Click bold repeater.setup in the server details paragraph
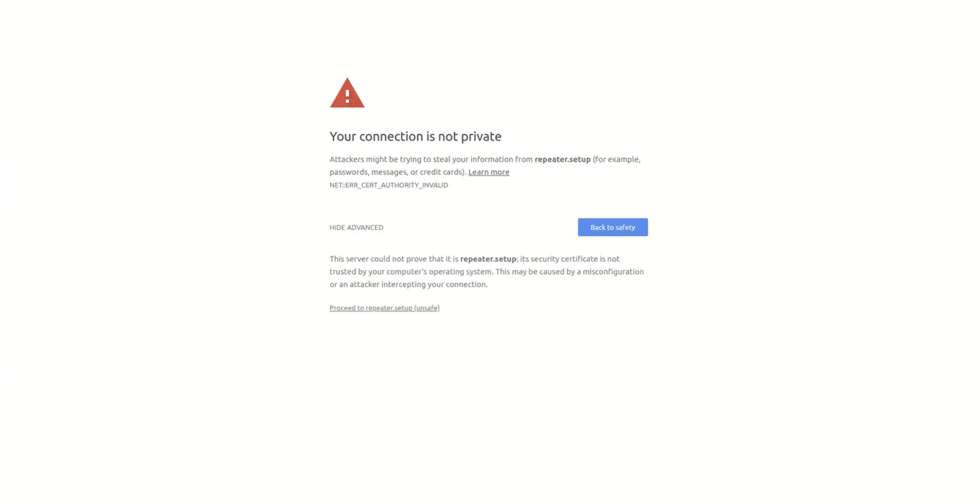Viewport: 980px width, 502px height. [488, 259]
